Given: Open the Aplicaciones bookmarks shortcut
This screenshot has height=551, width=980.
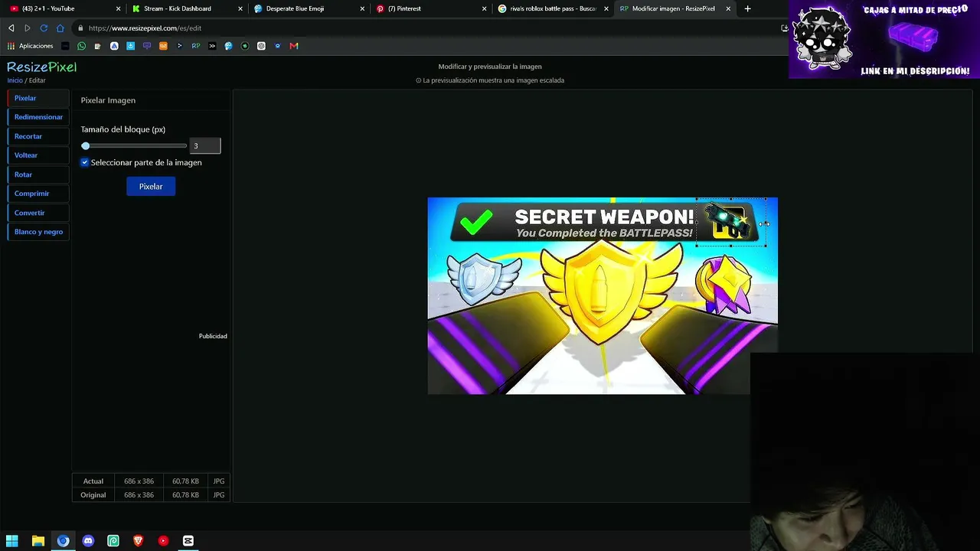Looking at the screenshot, I should click(x=30, y=46).
